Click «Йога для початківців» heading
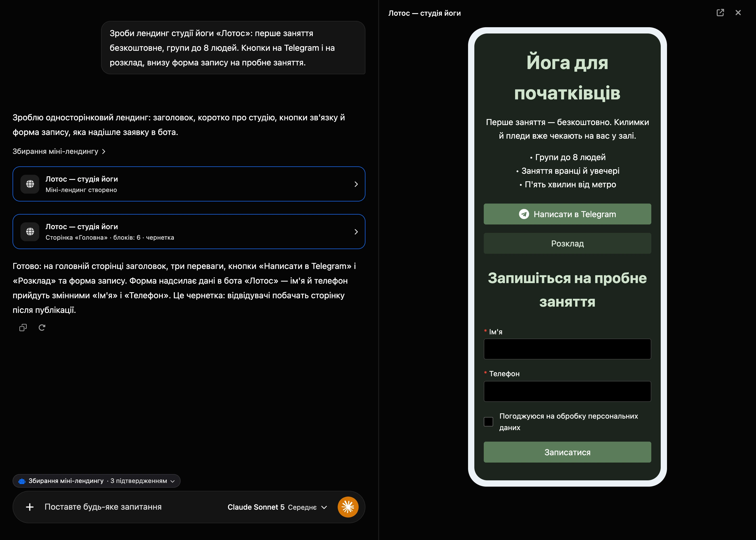 point(567,77)
